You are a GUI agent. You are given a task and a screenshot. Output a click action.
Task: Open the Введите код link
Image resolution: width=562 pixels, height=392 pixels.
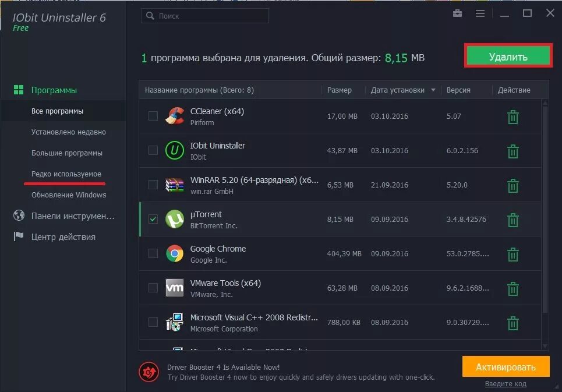point(506,383)
